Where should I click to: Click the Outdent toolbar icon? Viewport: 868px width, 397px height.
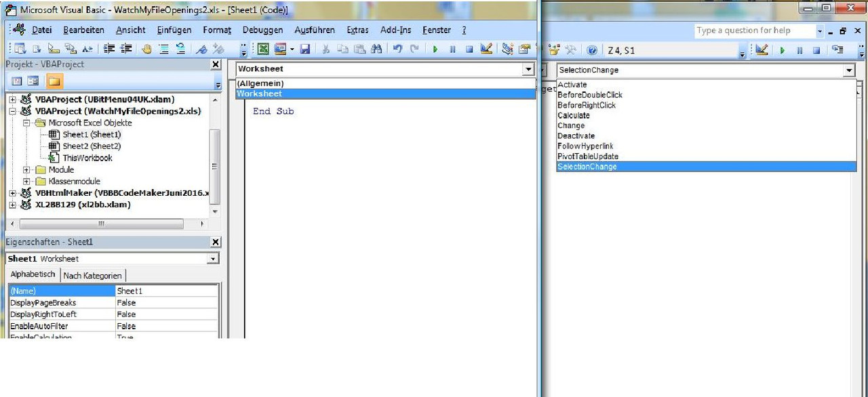(x=126, y=49)
